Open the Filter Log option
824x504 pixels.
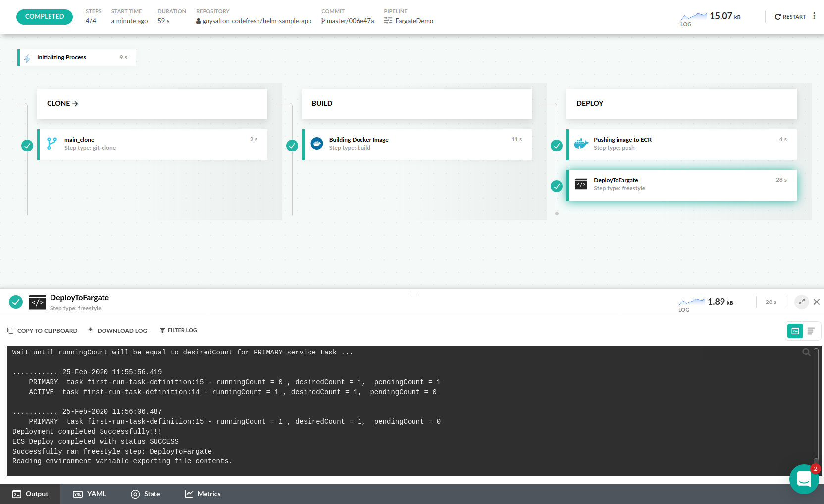tap(178, 330)
